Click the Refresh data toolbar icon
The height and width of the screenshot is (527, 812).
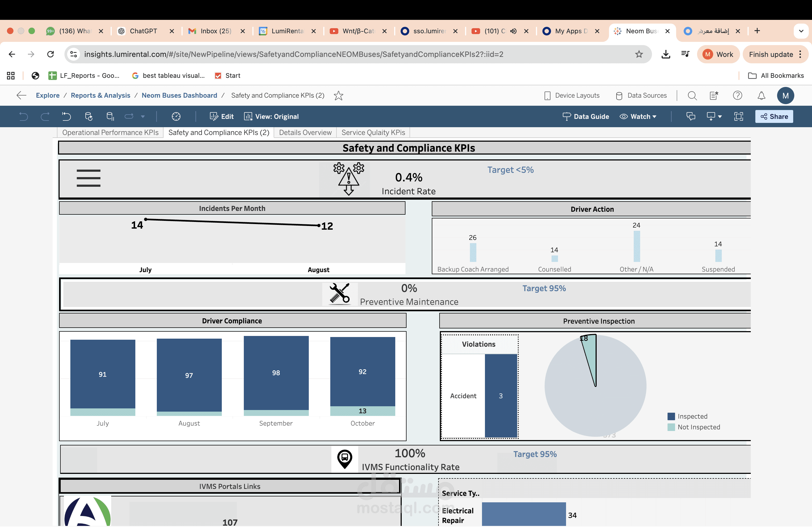pyautogui.click(x=88, y=116)
